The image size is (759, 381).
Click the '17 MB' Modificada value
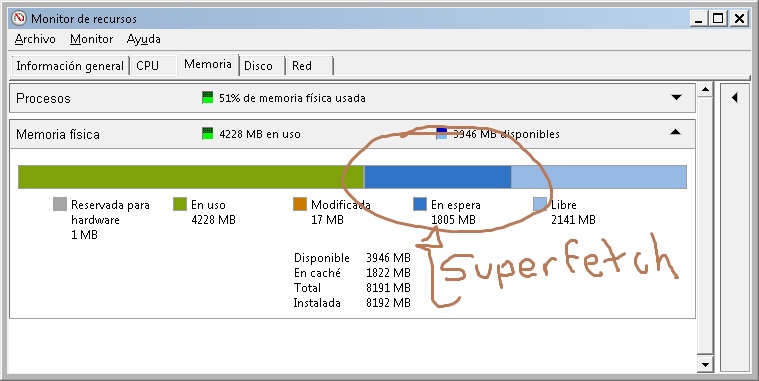click(327, 220)
